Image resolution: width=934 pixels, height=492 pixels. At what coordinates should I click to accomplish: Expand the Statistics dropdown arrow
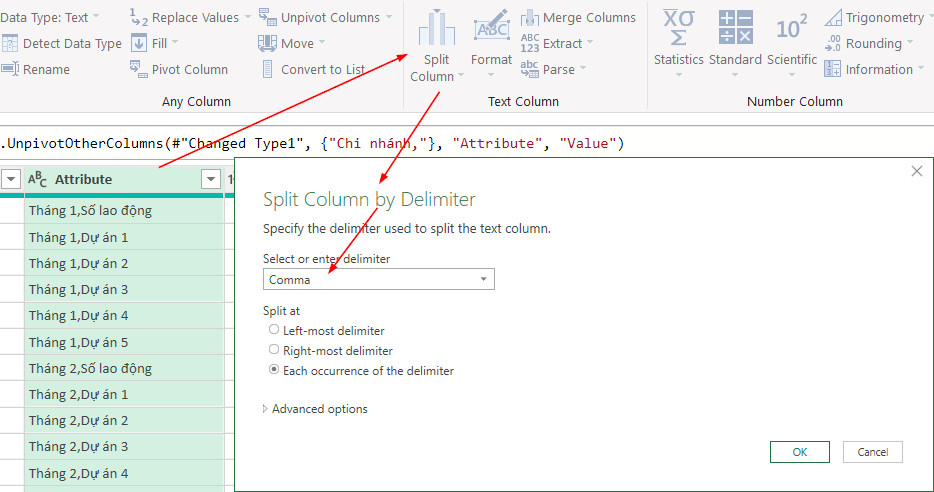[678, 75]
